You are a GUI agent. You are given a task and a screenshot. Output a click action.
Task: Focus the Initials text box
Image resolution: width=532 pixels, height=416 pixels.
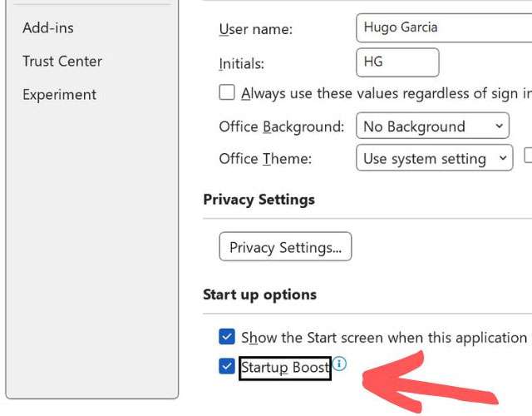point(397,62)
